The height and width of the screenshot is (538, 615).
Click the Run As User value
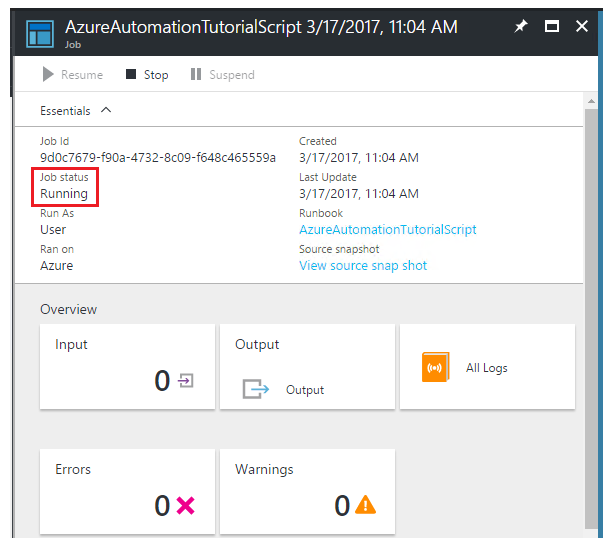coord(53,230)
